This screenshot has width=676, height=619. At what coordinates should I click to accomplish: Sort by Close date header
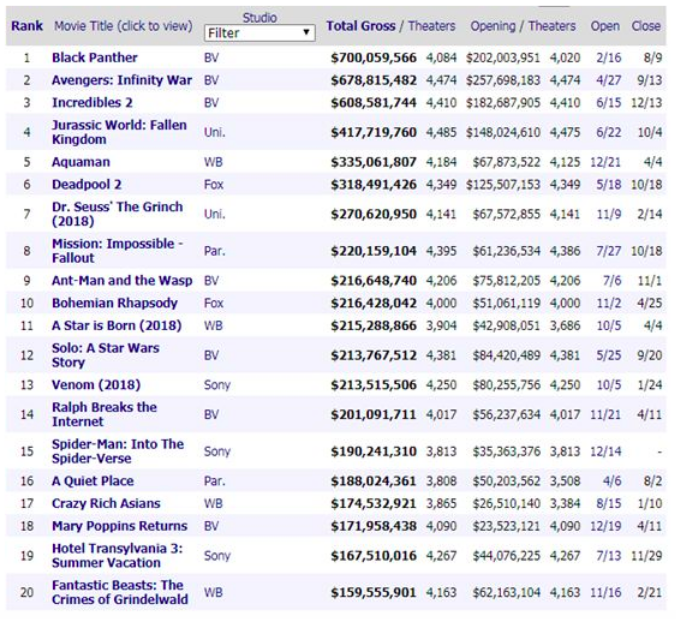pyautogui.click(x=646, y=26)
